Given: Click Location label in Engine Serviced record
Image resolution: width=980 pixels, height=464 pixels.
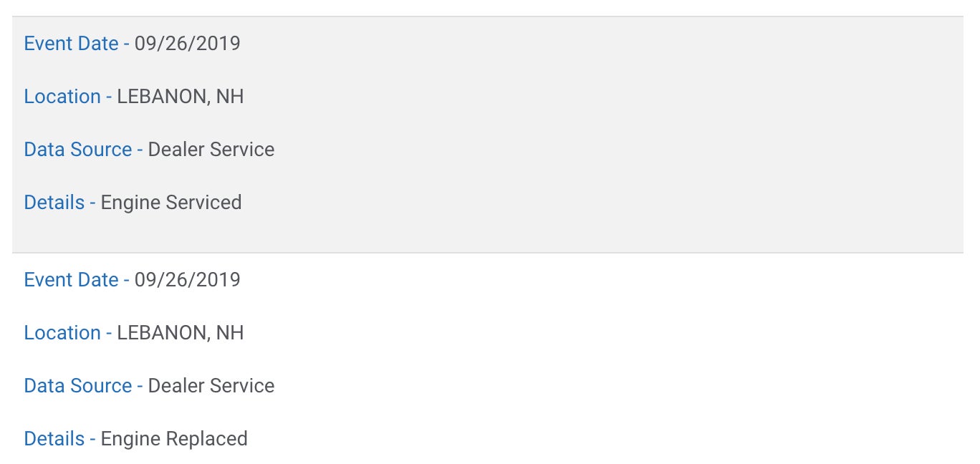Looking at the screenshot, I should pos(62,97).
